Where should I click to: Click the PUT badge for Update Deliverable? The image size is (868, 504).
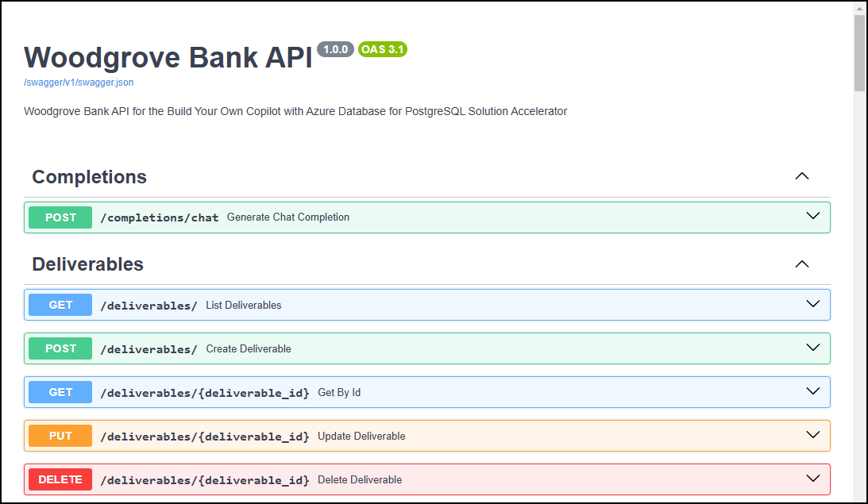(x=60, y=436)
